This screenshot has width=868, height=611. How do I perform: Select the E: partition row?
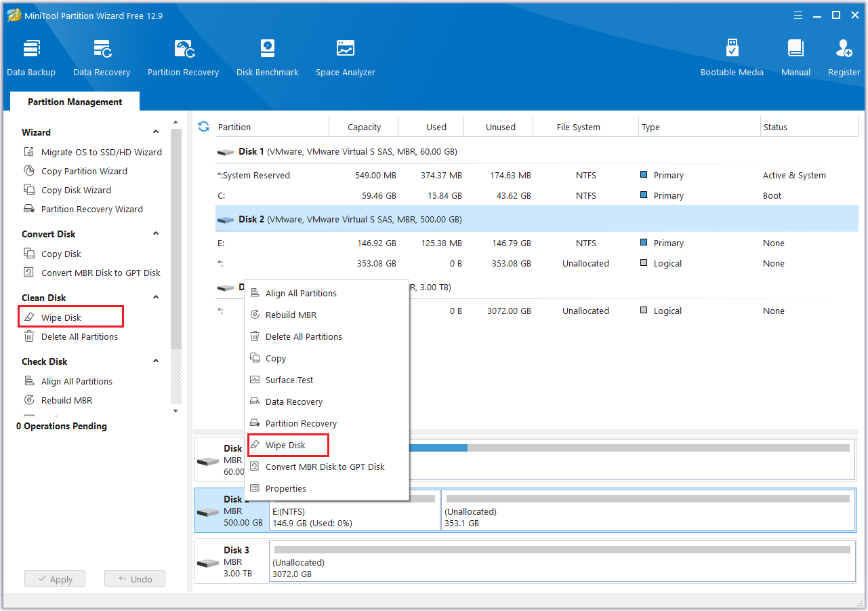(537, 243)
